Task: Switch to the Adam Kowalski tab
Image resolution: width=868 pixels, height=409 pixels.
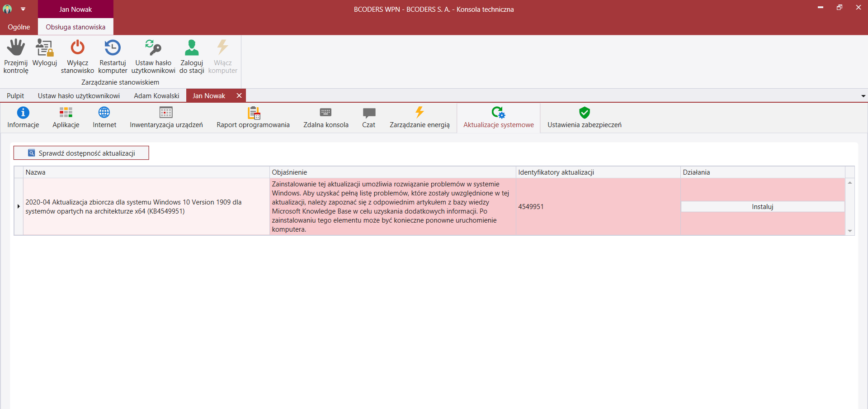Action: (x=156, y=96)
